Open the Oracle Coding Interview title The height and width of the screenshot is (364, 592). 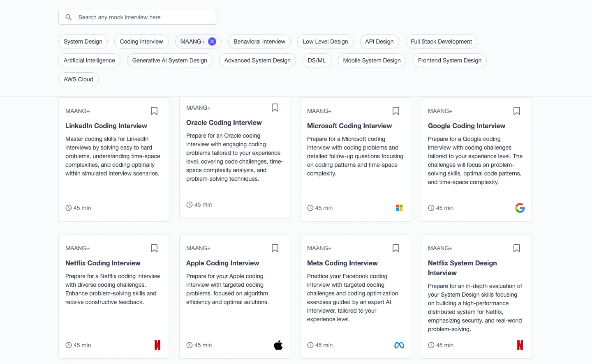[x=224, y=122]
